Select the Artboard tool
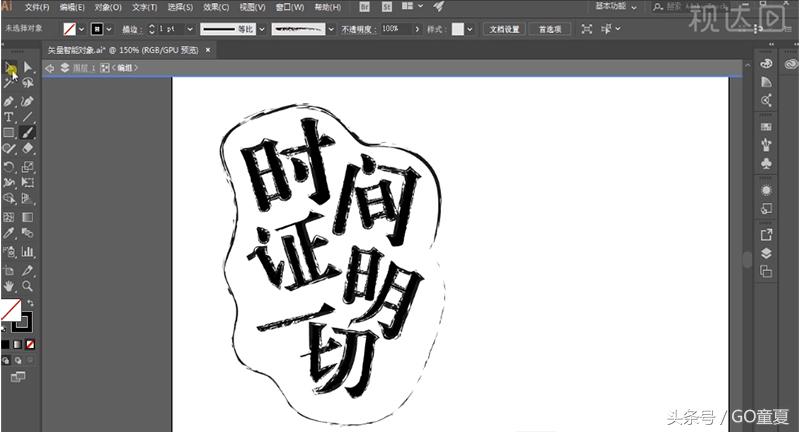 point(9,270)
